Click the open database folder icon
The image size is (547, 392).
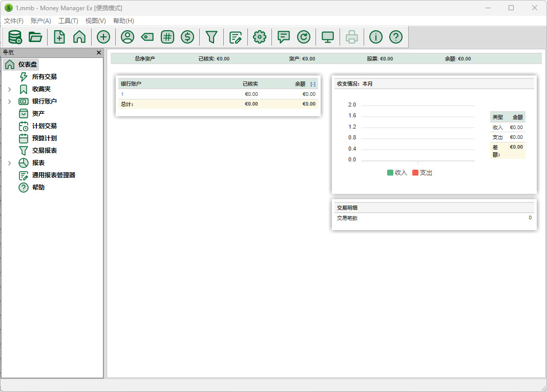pyautogui.click(x=35, y=37)
